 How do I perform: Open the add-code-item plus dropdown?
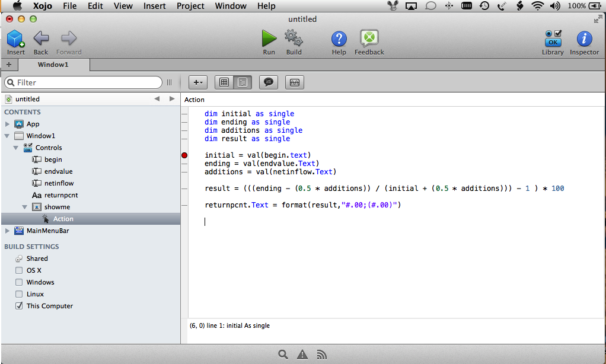[x=198, y=82]
